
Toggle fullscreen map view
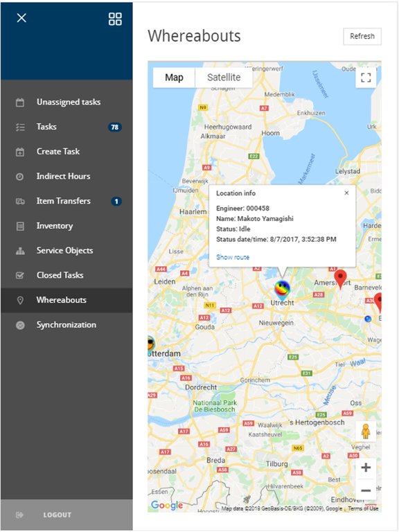366,78
